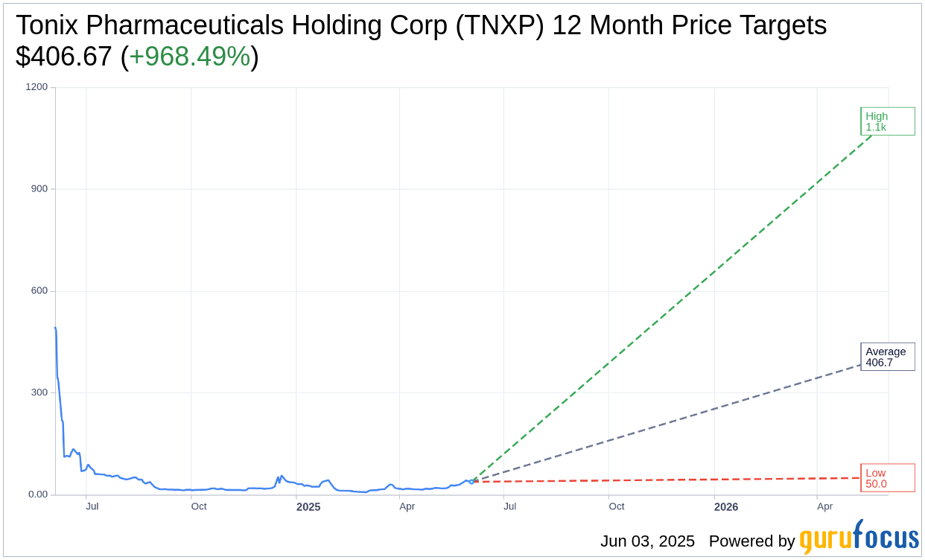Click the 600 y-axis label

(x=38, y=291)
